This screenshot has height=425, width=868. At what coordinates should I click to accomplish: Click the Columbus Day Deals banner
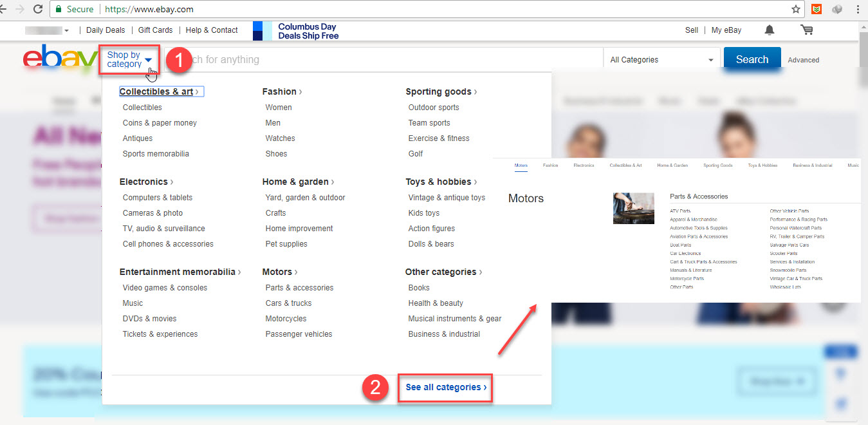296,31
